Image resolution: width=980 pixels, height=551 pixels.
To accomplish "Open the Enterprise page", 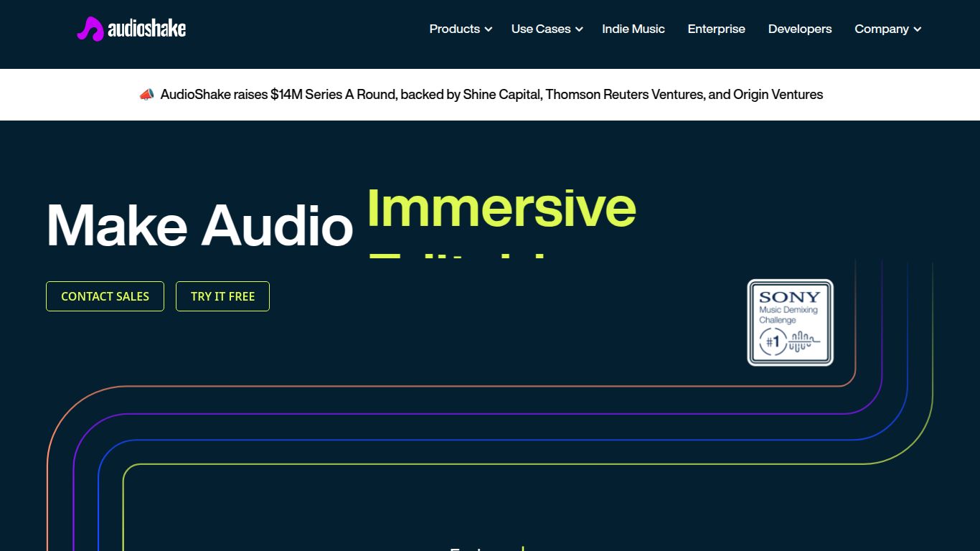I will pyautogui.click(x=716, y=29).
